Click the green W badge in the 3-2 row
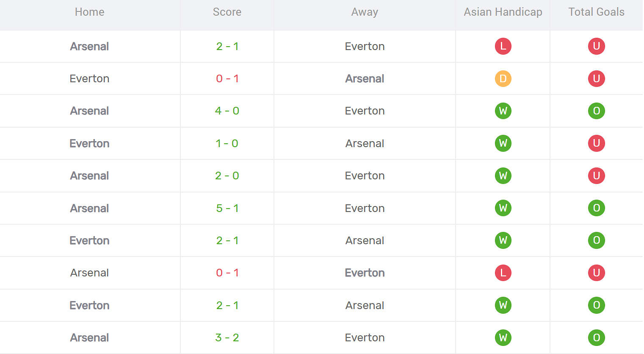Image resolution: width=644 pixels, height=354 pixels. [503, 337]
